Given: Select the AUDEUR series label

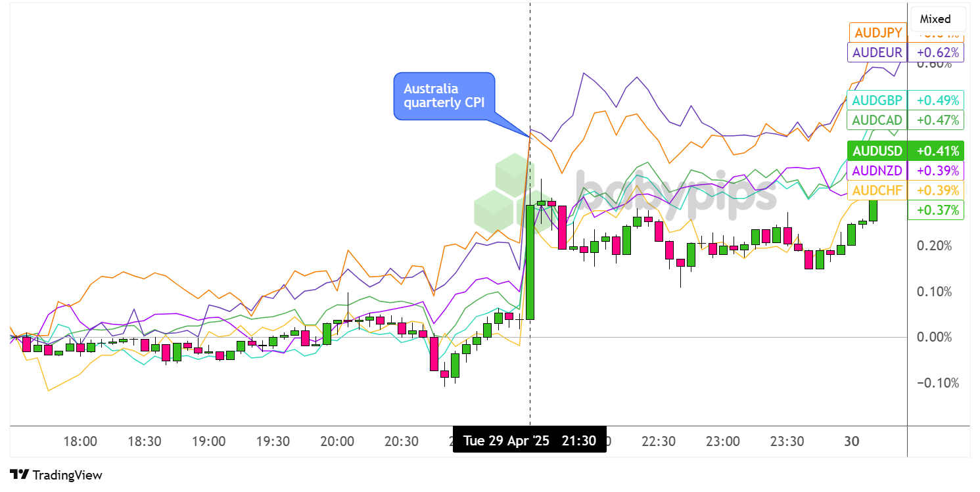Looking at the screenshot, I should tap(877, 52).
